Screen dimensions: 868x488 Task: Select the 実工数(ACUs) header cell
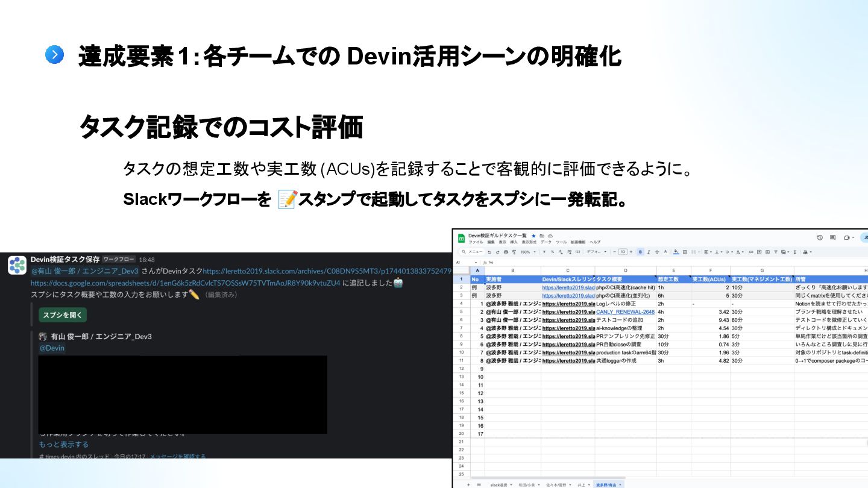point(711,279)
